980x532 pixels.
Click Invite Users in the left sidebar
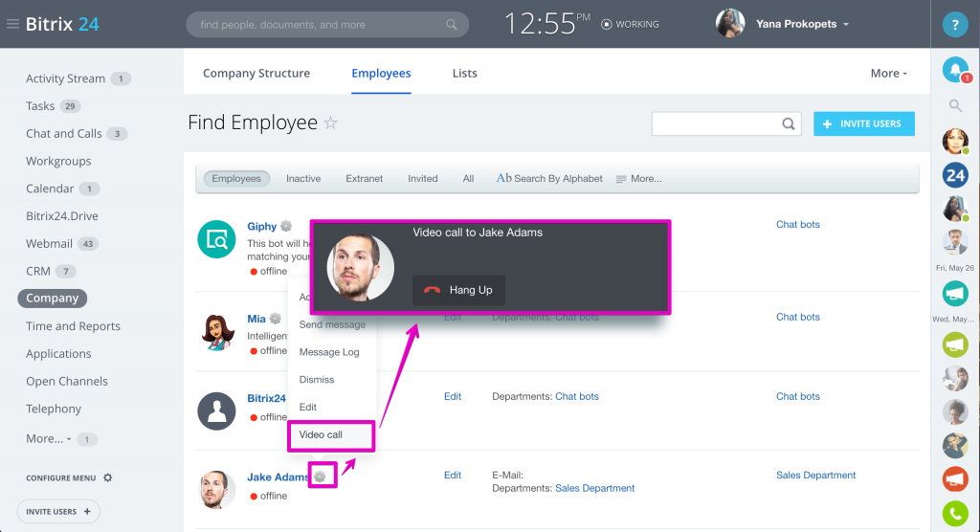(x=58, y=511)
